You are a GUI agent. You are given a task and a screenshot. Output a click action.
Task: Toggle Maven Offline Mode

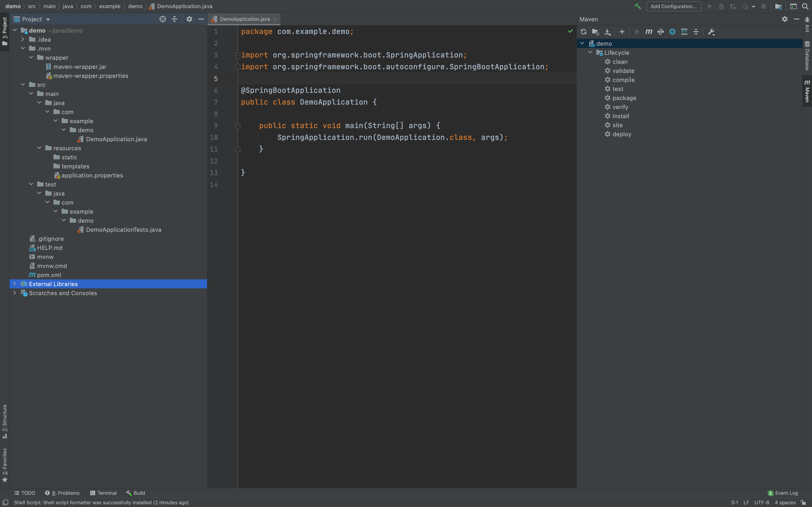point(660,32)
